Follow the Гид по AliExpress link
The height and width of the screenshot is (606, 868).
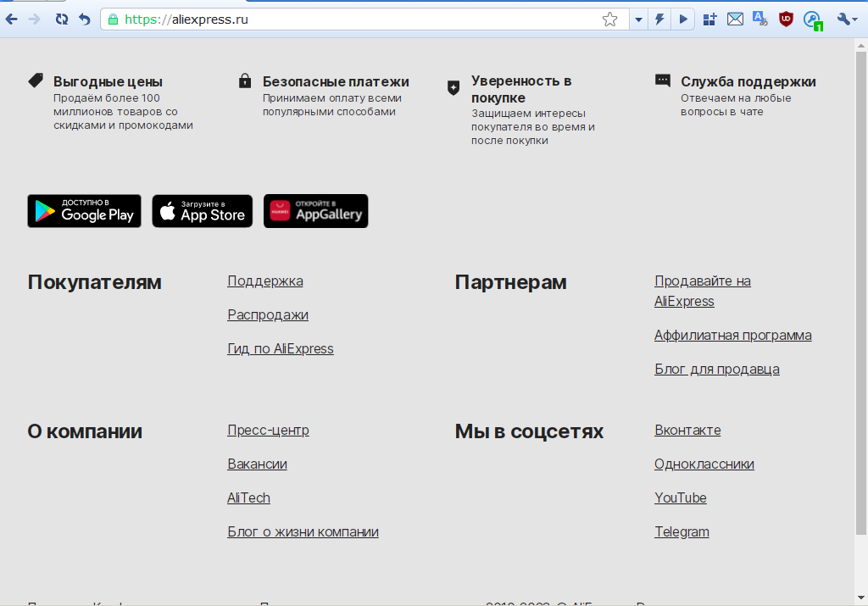click(x=281, y=348)
